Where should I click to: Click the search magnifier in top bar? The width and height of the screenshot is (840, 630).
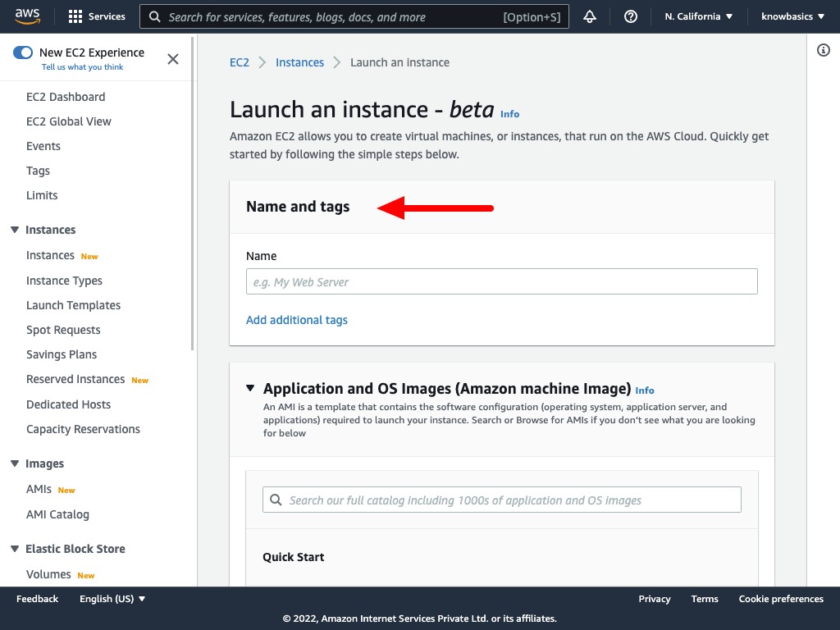point(155,16)
